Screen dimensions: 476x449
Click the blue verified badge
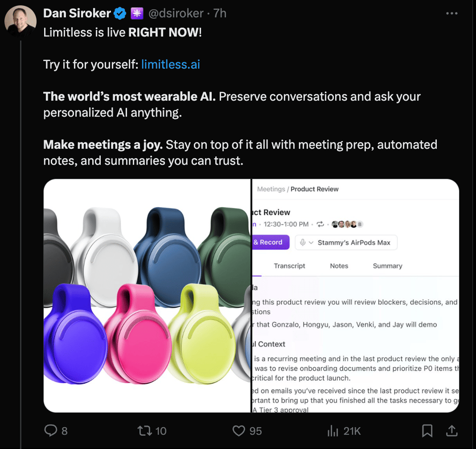(x=120, y=13)
